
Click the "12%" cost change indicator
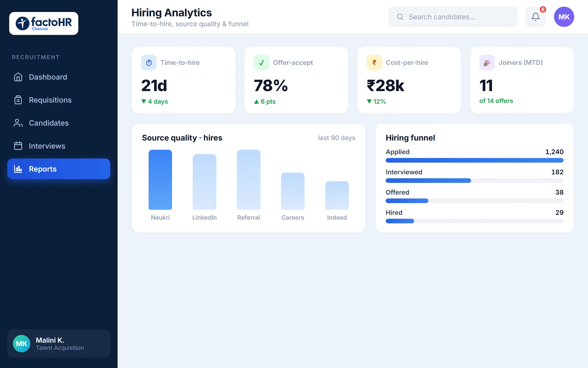pyautogui.click(x=376, y=101)
